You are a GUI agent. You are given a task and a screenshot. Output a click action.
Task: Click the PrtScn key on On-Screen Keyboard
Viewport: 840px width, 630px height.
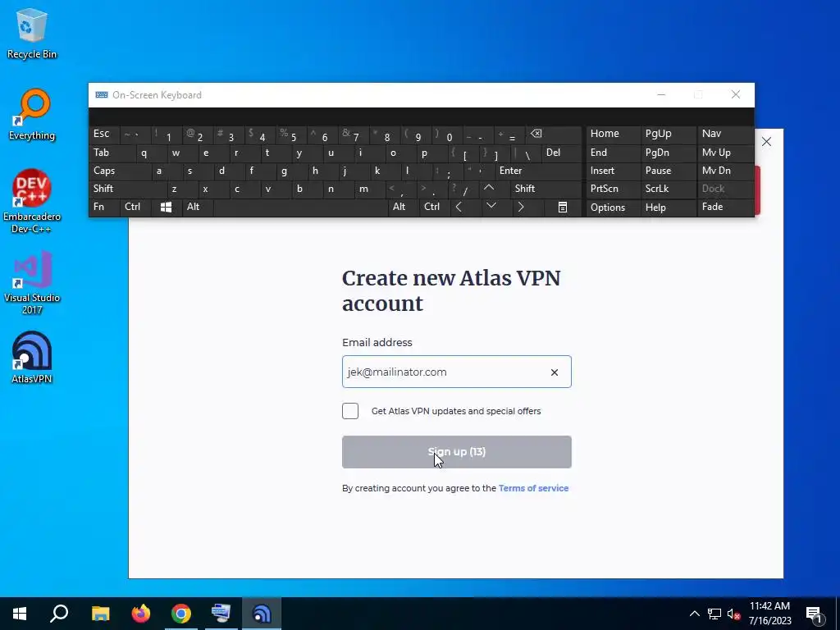tap(613, 189)
